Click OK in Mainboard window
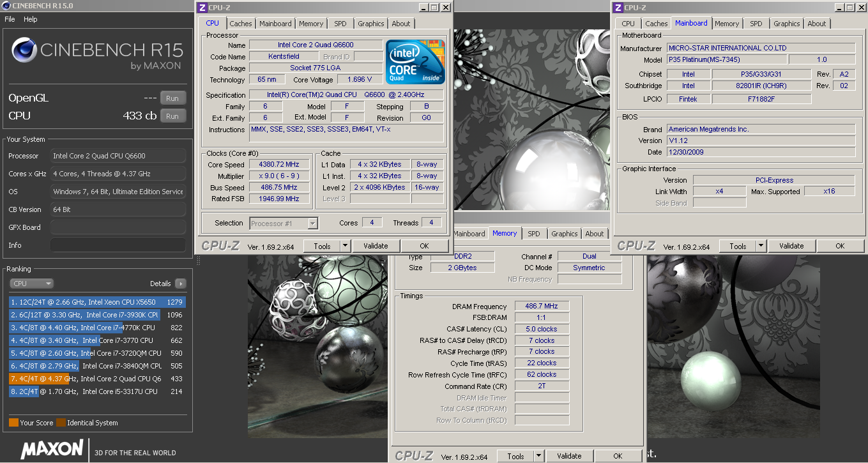This screenshot has width=868, height=463. pyautogui.click(x=840, y=246)
